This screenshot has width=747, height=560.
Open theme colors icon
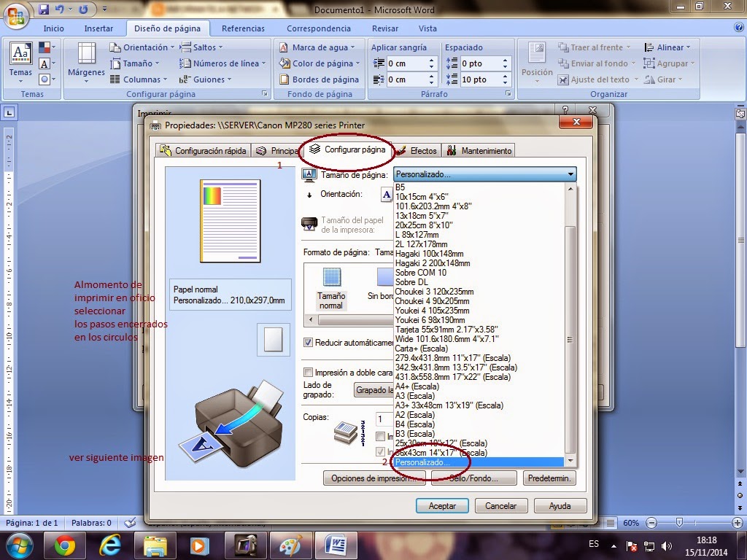point(47,47)
